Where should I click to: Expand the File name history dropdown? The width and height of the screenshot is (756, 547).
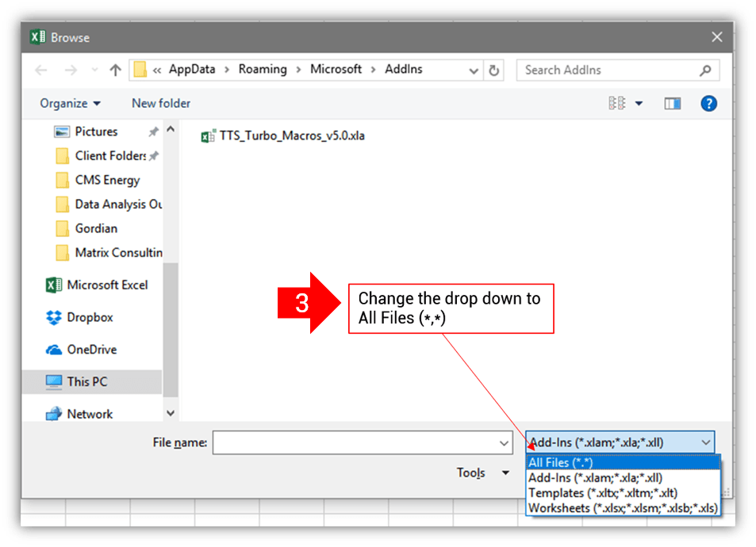point(504,443)
